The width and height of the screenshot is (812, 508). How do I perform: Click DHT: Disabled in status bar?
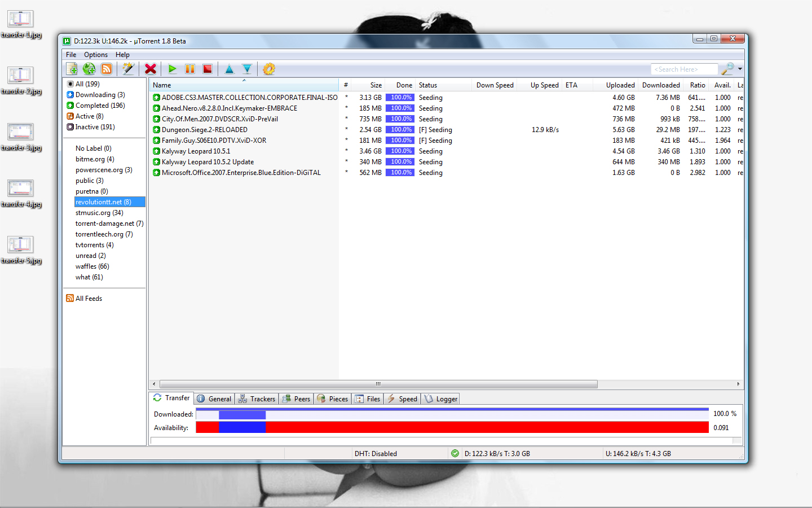click(x=376, y=454)
